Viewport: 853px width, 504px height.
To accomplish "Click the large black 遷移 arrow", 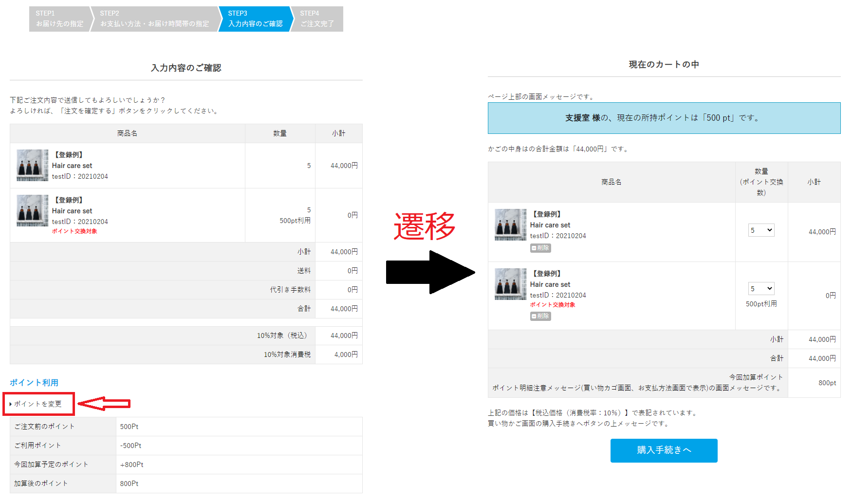I will pos(430,272).
